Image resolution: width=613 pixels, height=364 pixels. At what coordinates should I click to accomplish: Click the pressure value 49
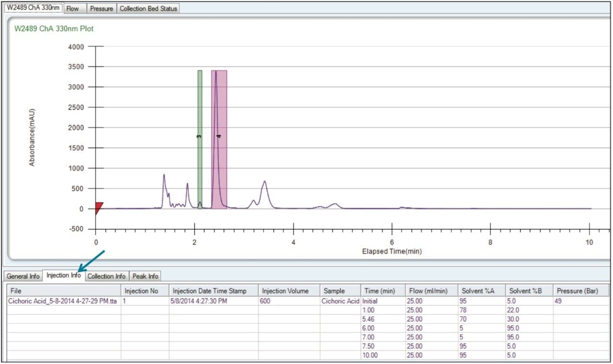click(x=581, y=301)
